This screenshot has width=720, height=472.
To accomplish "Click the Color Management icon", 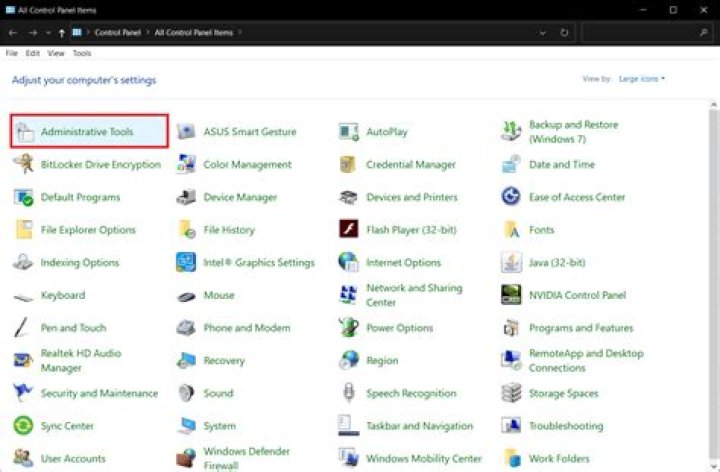I will (x=186, y=164).
